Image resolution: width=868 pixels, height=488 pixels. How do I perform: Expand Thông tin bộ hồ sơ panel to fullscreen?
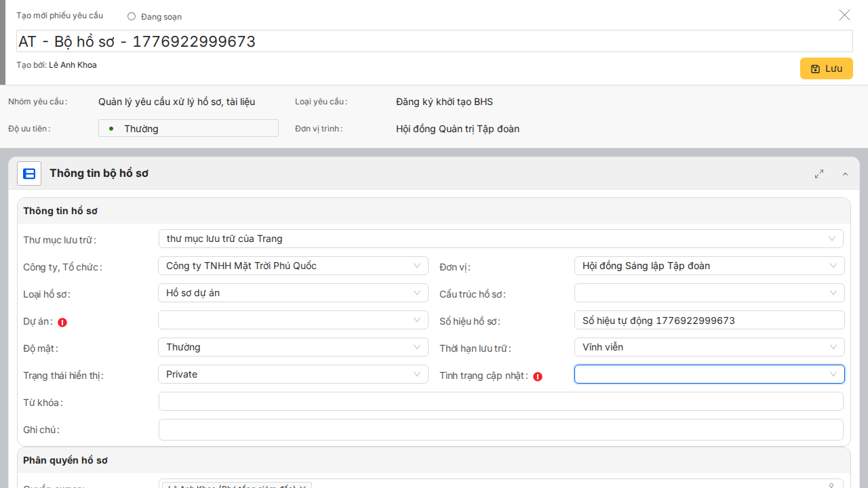[x=819, y=174]
